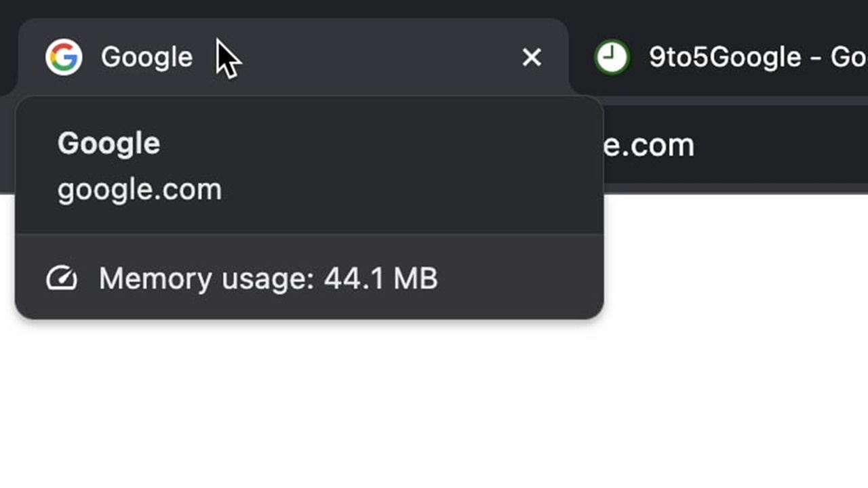Click the bold 'Google' title in the preview card
868x488 pixels.
coord(108,143)
